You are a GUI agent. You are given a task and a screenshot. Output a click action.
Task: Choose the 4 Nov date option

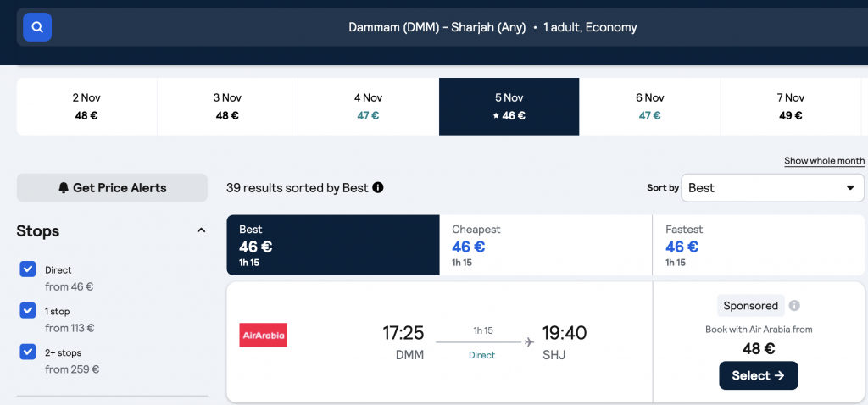pos(368,107)
